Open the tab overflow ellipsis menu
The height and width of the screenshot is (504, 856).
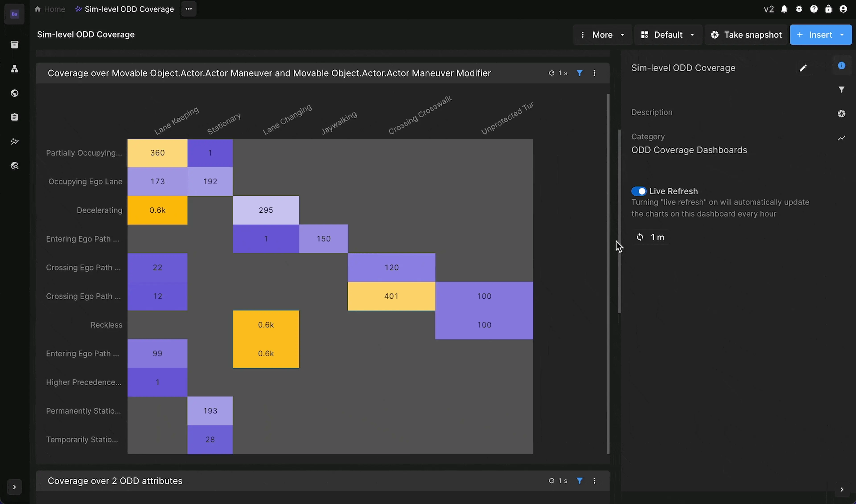[189, 9]
